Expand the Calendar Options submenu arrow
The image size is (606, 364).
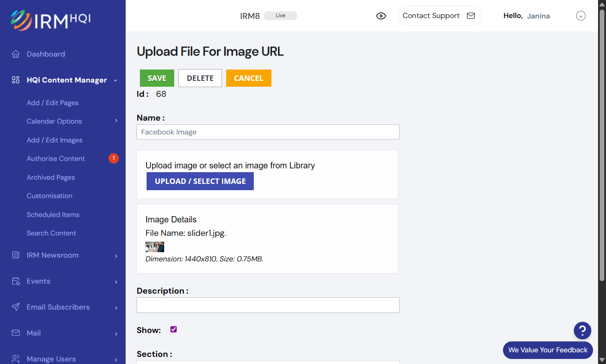116,121
